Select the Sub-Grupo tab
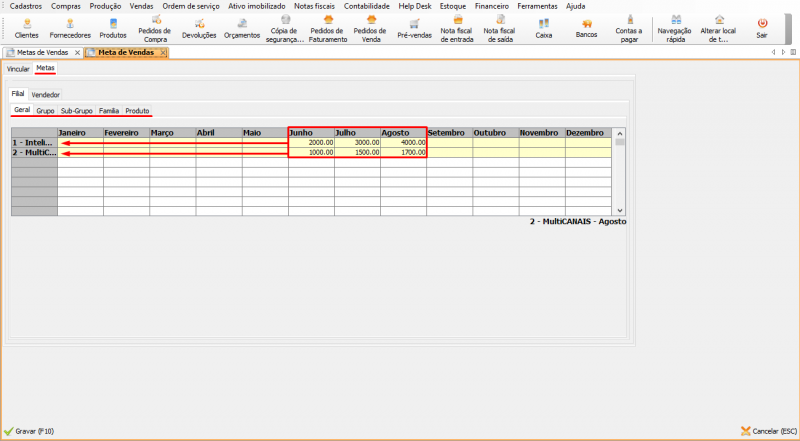This screenshot has height=441, width=800. coord(76,111)
